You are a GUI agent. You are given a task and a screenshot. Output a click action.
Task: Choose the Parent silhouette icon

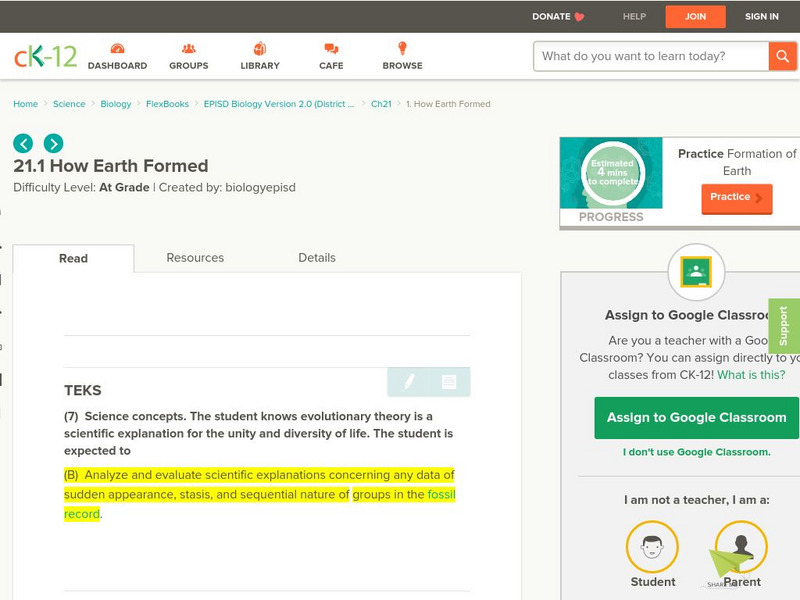741,546
